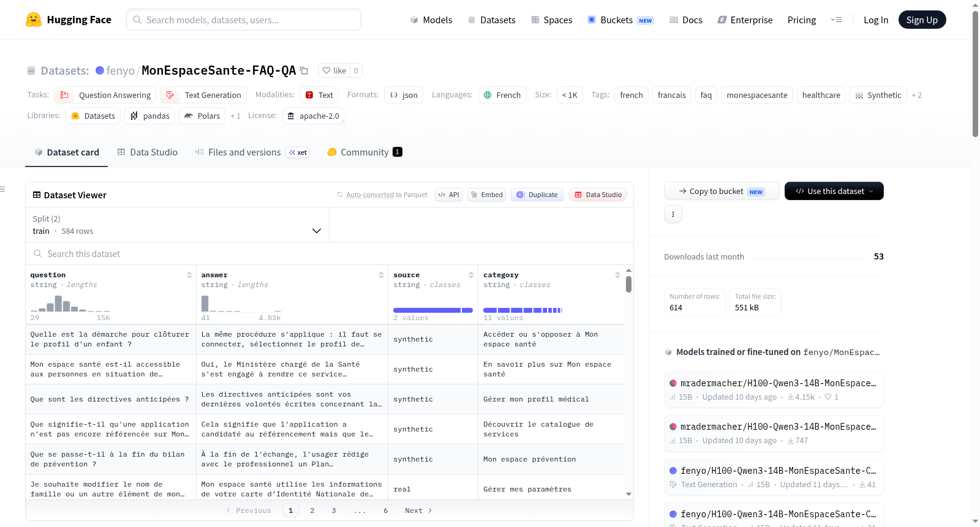Sort by the source column
The image size is (980, 527).
pos(471,275)
